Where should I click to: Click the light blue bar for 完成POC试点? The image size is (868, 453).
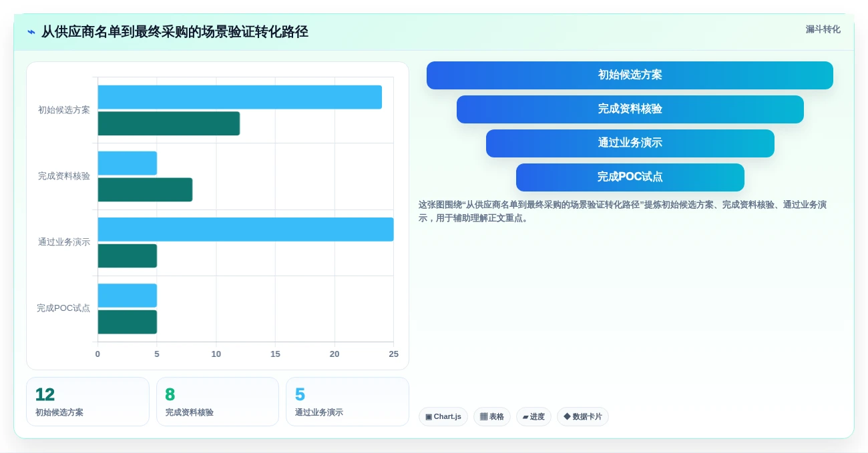128,296
